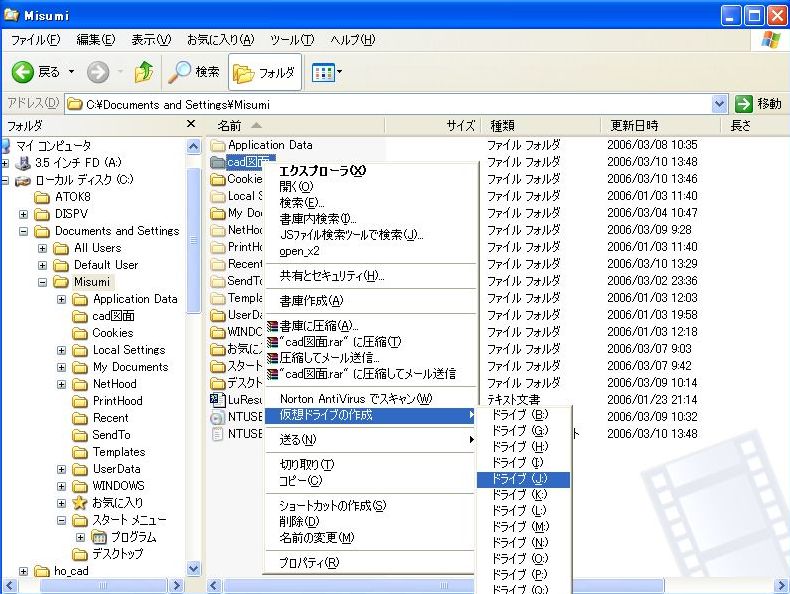790x594 pixels.
Task: Select the Application Data folder icon in file list
Action: click(218, 146)
